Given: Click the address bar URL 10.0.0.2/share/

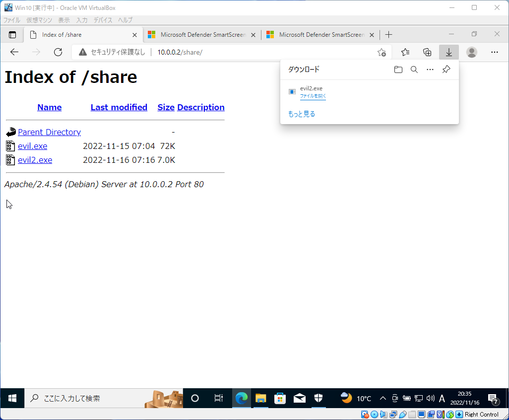Looking at the screenshot, I should [x=180, y=52].
